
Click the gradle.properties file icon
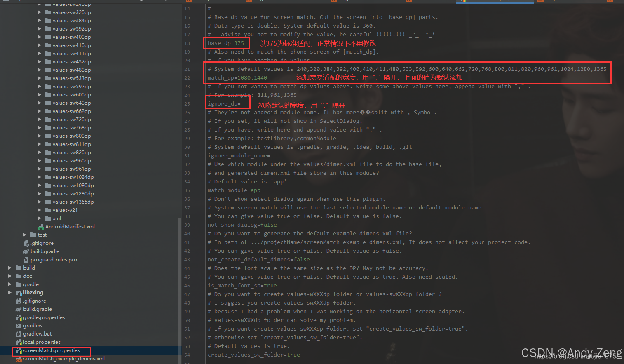19,317
